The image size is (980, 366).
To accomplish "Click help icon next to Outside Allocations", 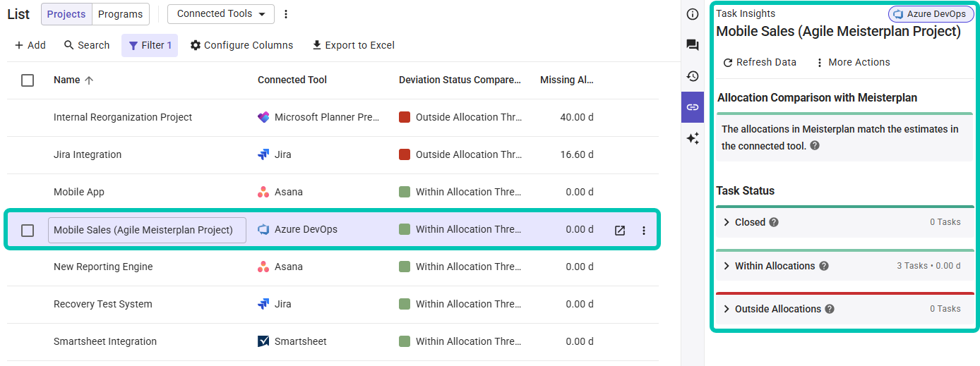I will point(830,309).
